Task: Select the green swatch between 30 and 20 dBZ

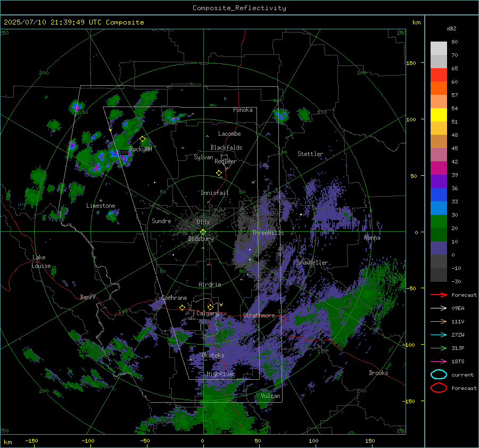Action: [x=439, y=222]
